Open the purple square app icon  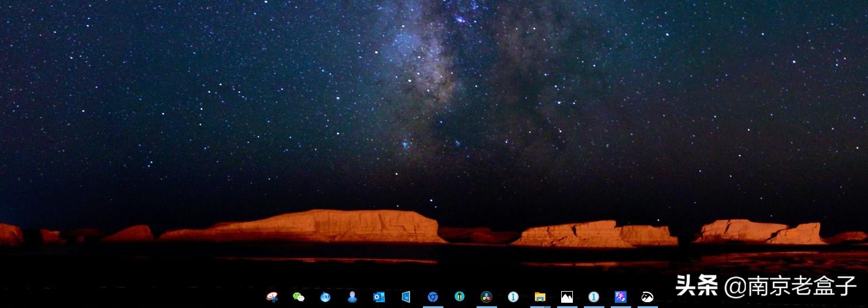[621, 297]
